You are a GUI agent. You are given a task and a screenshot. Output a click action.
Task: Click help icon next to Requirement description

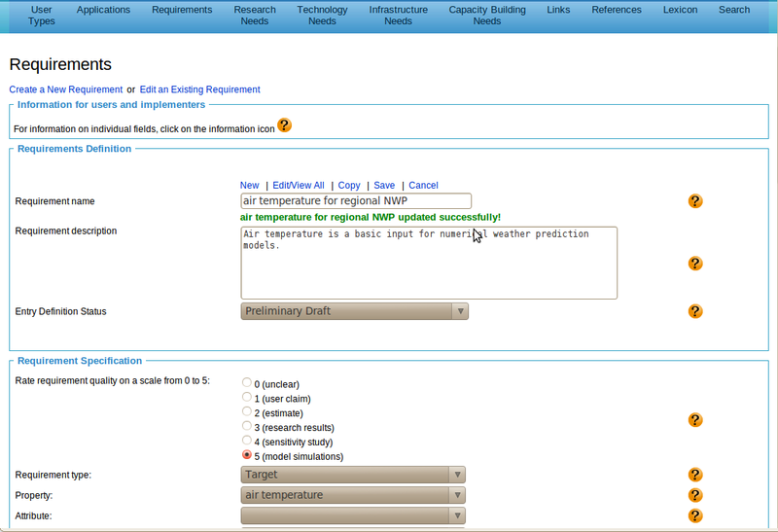tap(694, 264)
